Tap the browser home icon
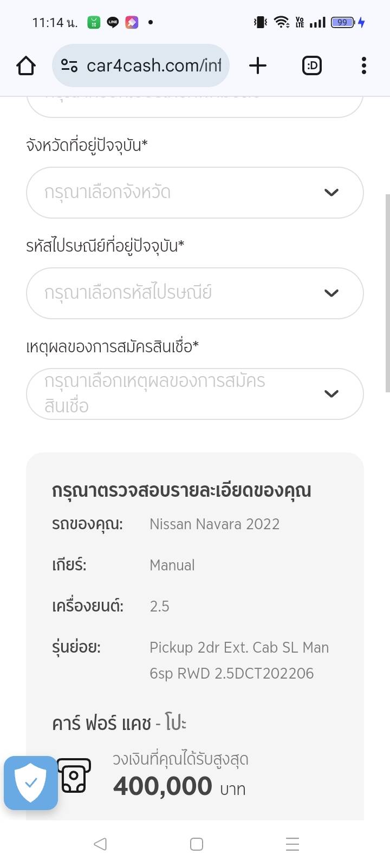390x868 pixels. 26,66
